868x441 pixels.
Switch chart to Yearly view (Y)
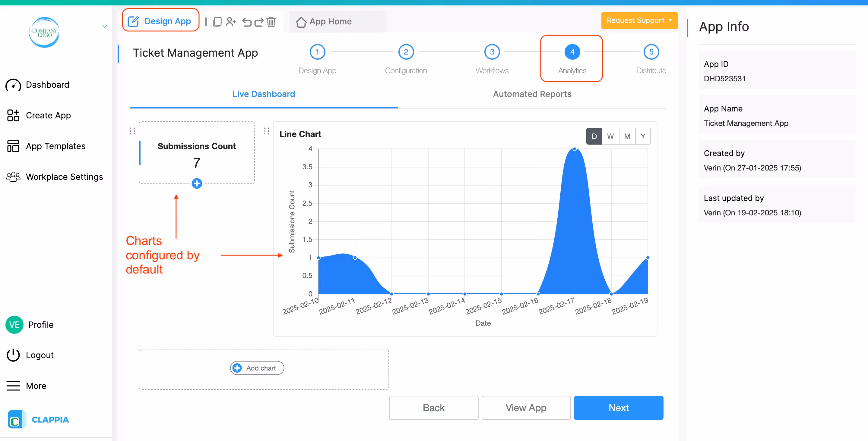tap(643, 136)
